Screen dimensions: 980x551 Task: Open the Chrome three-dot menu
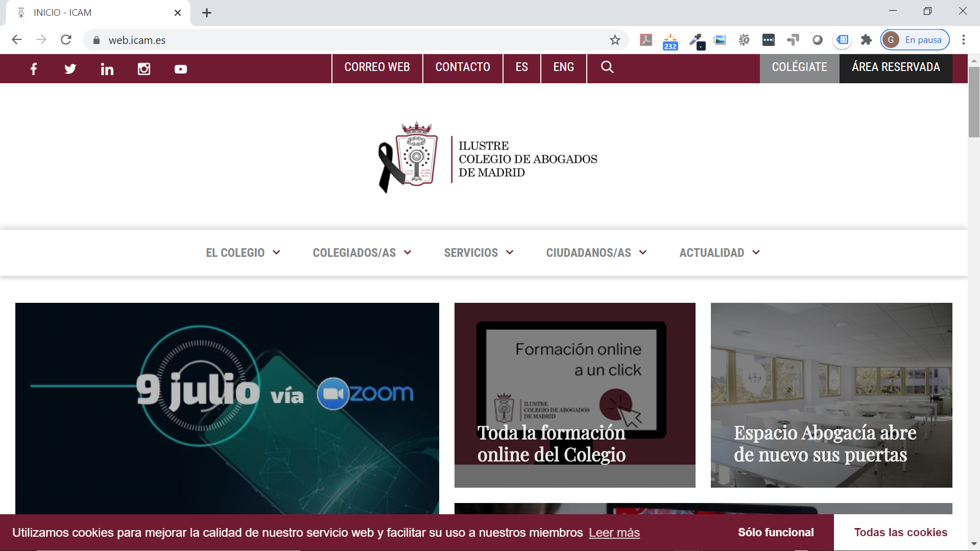964,40
